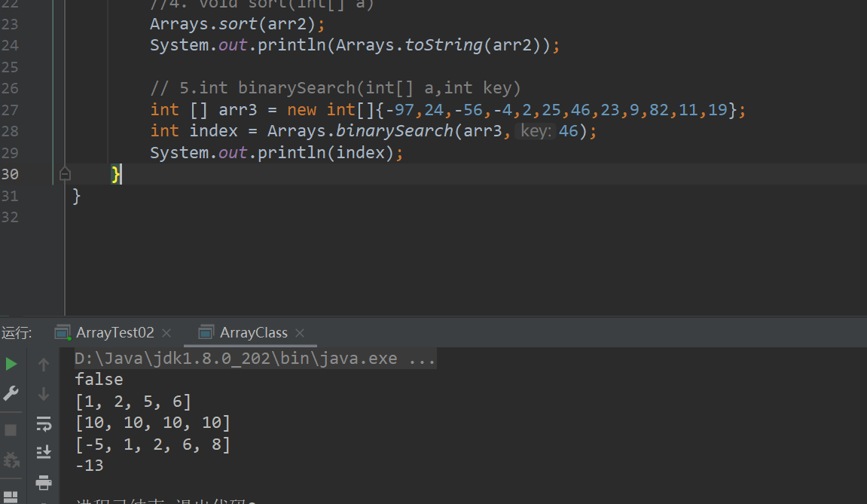Click line number 28 in the gutter
867x504 pixels.
point(11,131)
